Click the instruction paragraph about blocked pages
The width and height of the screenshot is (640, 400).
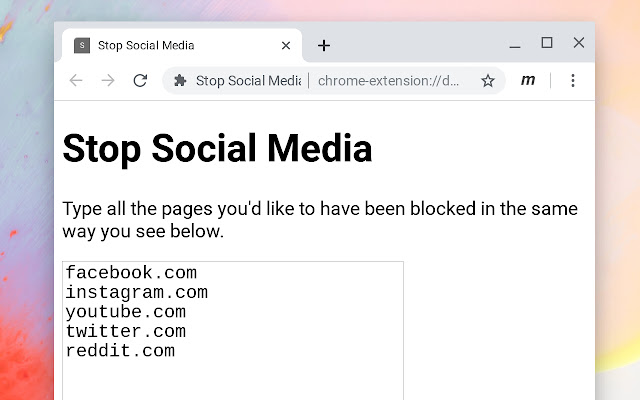(320, 220)
